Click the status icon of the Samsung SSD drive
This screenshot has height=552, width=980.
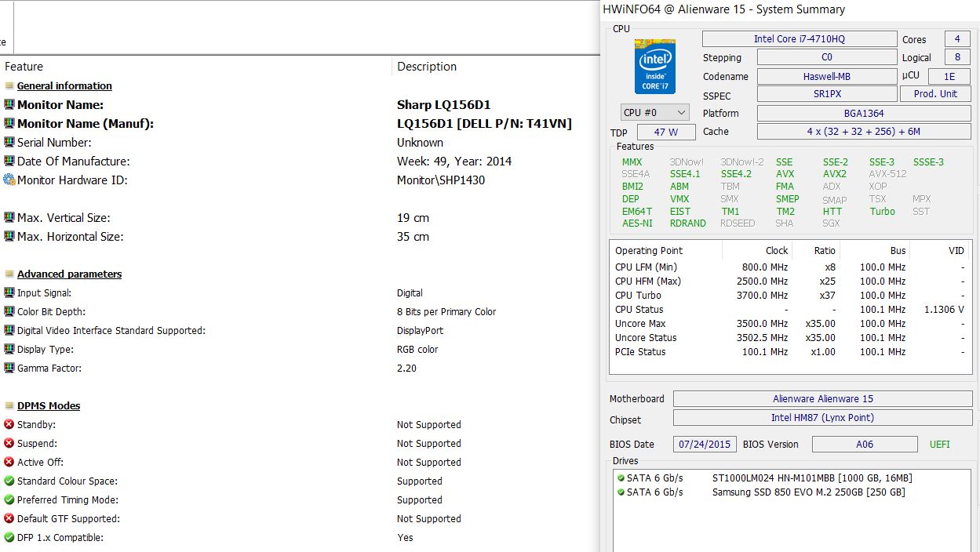(621, 492)
